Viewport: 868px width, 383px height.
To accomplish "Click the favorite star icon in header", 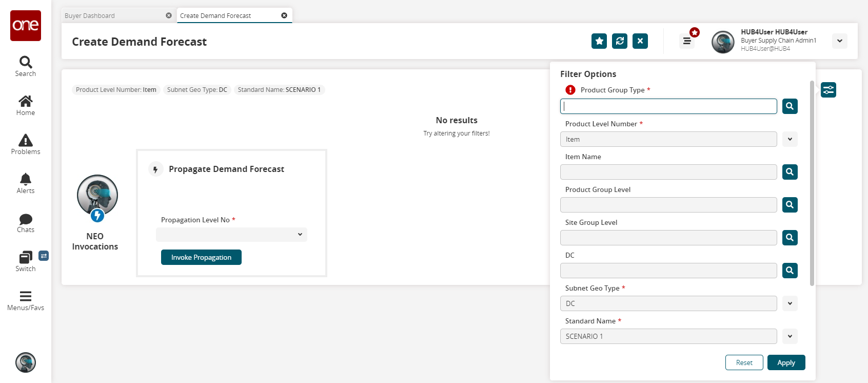I will coord(599,41).
